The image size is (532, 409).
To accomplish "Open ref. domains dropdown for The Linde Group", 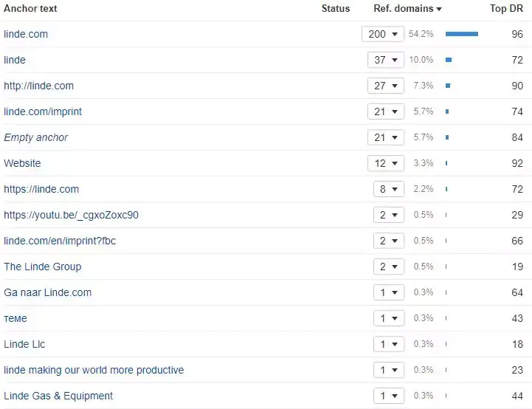I will tap(388, 267).
